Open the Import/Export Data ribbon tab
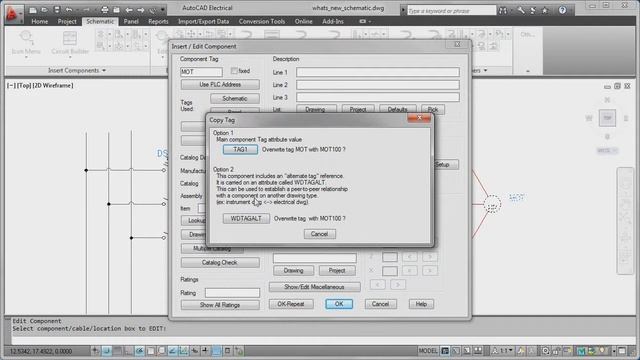The width and height of the screenshot is (640, 360). [203, 22]
